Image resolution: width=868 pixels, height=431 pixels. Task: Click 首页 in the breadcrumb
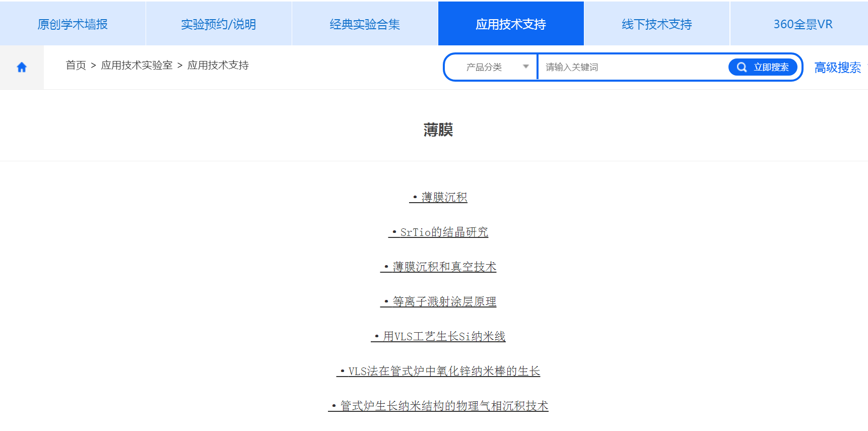76,65
